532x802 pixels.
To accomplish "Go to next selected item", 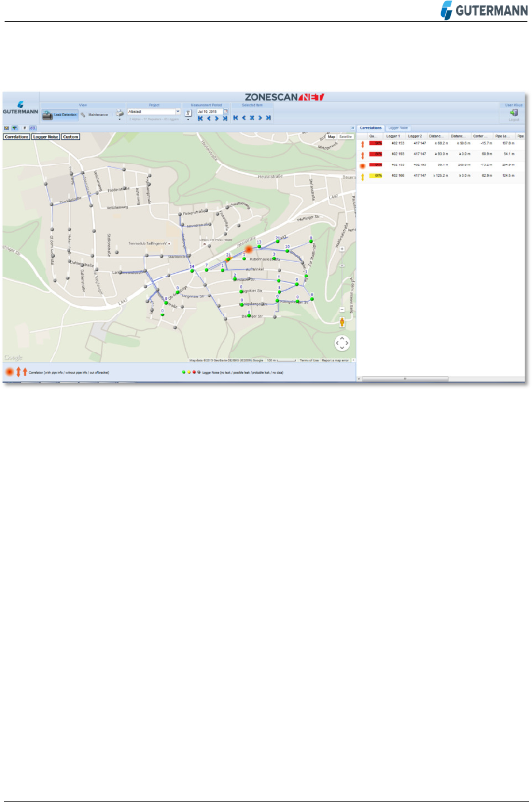I will [260, 117].
